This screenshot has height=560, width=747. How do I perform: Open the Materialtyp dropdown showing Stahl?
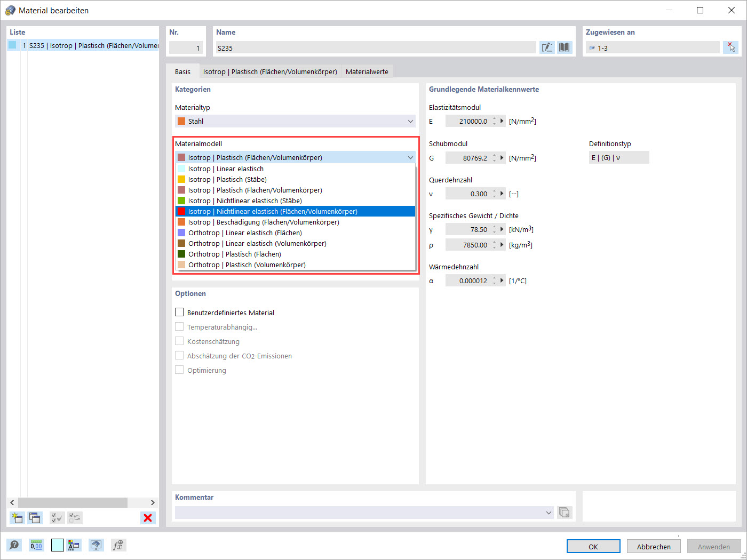coord(410,121)
